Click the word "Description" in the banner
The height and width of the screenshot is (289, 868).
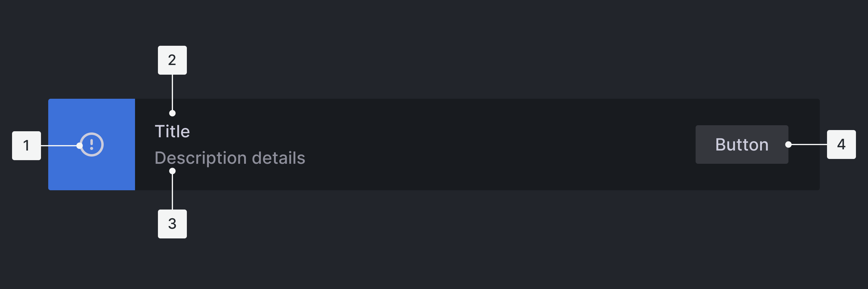click(200, 158)
